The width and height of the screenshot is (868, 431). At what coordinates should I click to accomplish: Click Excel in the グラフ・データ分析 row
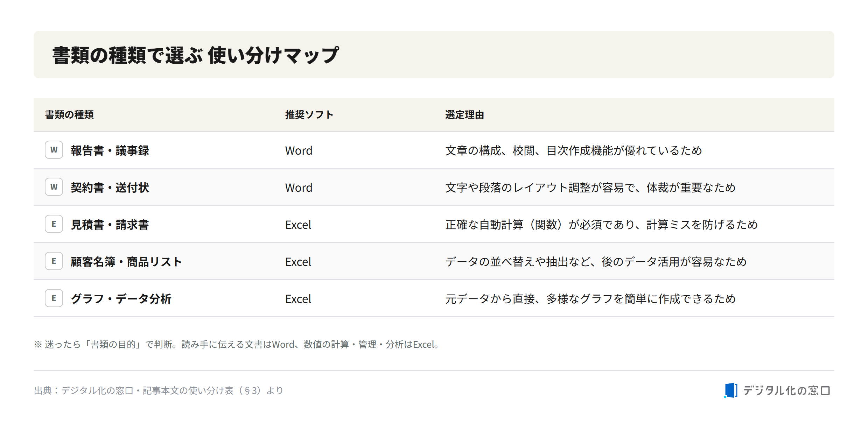click(298, 299)
